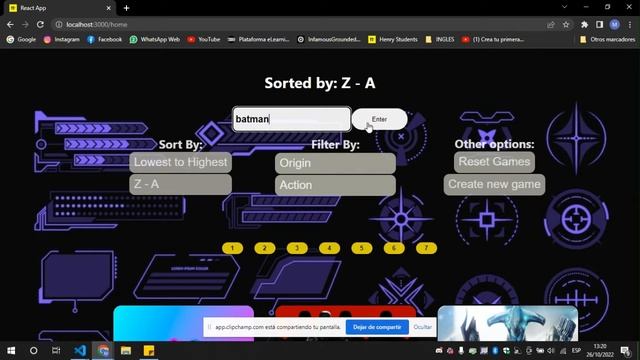
Task: Click the Enter search button
Action: coord(380,119)
